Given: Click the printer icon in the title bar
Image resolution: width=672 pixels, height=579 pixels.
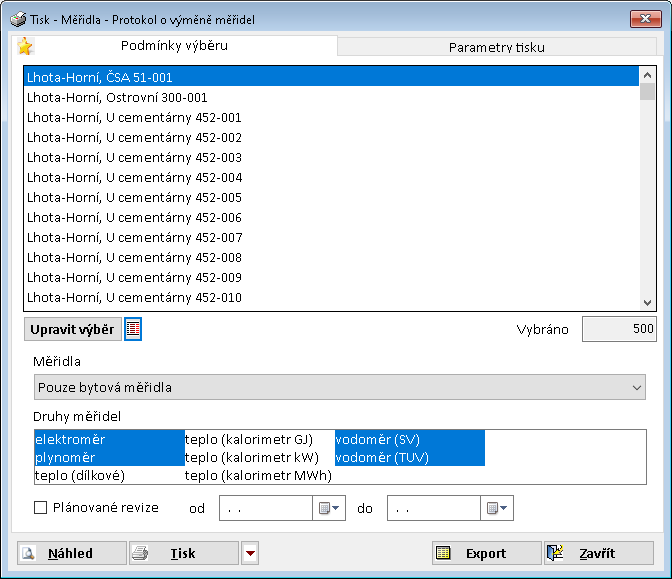Looking at the screenshot, I should pos(18,19).
